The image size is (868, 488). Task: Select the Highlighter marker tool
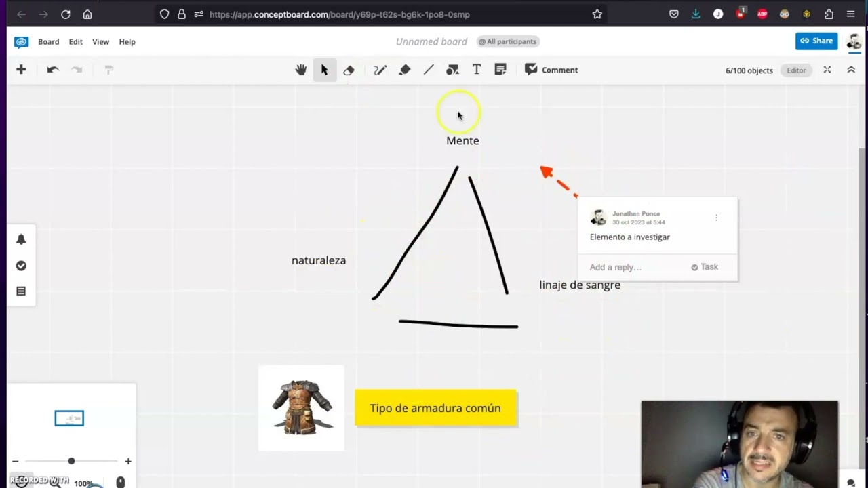click(404, 70)
